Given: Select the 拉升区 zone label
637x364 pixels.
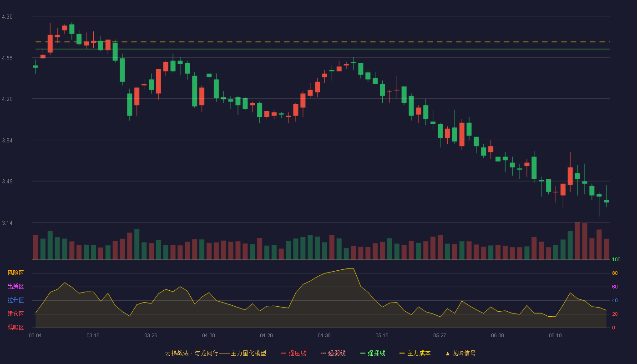Looking at the screenshot, I should [x=15, y=300].
